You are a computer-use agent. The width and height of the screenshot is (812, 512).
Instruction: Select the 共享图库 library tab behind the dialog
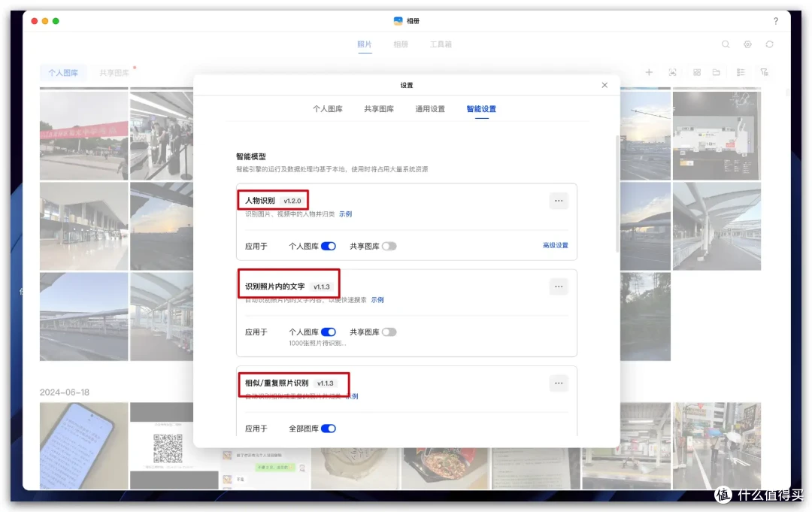click(x=114, y=73)
